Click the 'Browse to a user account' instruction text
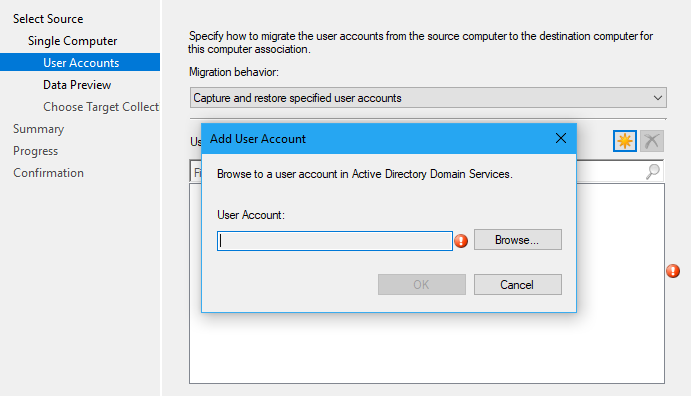Viewport: 691px width, 396px height. point(365,174)
